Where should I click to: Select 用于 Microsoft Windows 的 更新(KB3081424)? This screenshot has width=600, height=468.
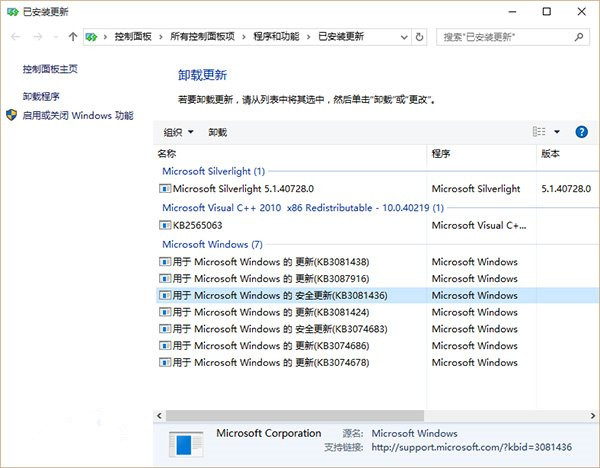[271, 312]
